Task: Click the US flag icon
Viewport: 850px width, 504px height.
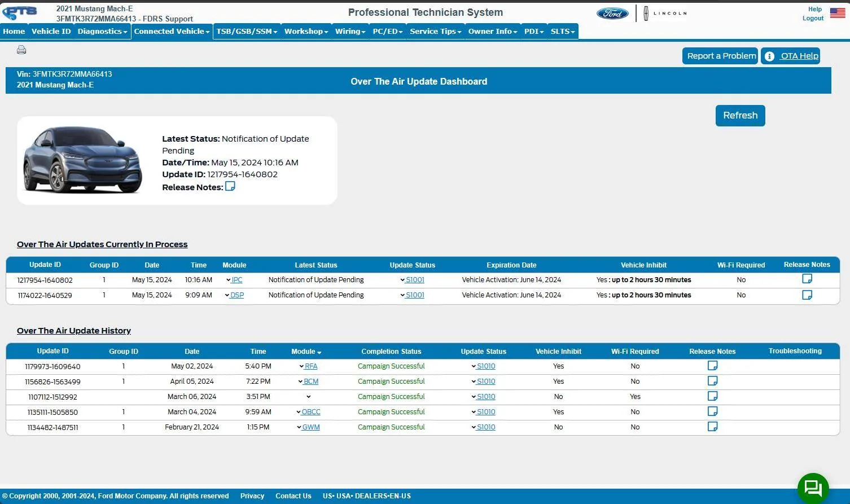Action: point(838,12)
